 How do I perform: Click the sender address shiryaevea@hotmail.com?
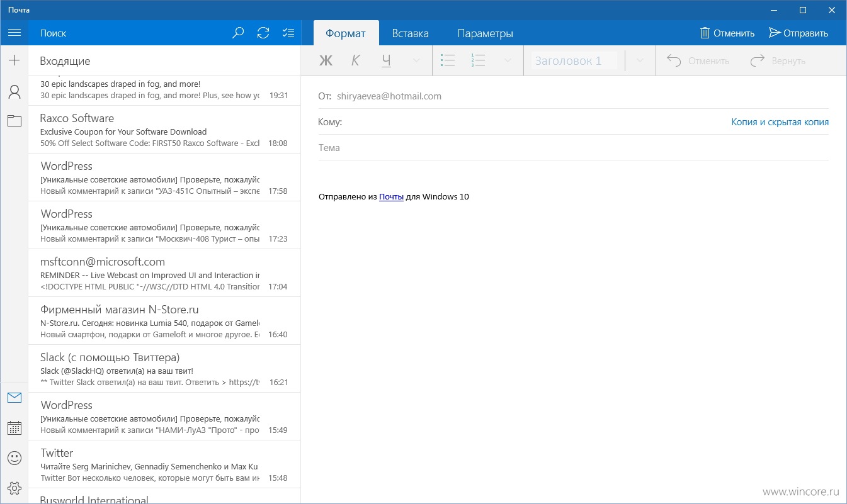[389, 96]
